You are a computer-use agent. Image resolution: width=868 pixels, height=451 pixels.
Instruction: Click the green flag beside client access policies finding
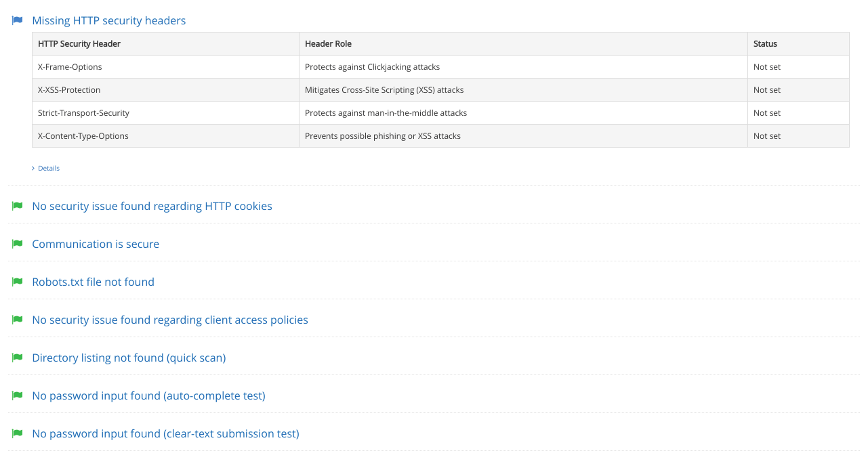17,320
